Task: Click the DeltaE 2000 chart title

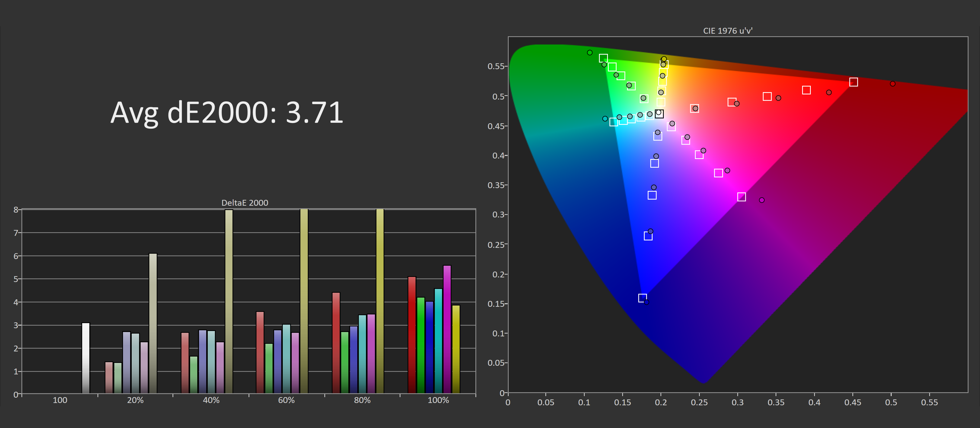Action: coord(245,203)
